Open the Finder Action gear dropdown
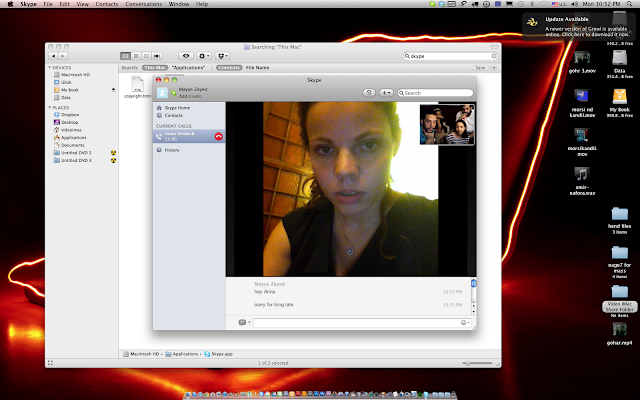The width and height of the screenshot is (640, 400). [204, 56]
